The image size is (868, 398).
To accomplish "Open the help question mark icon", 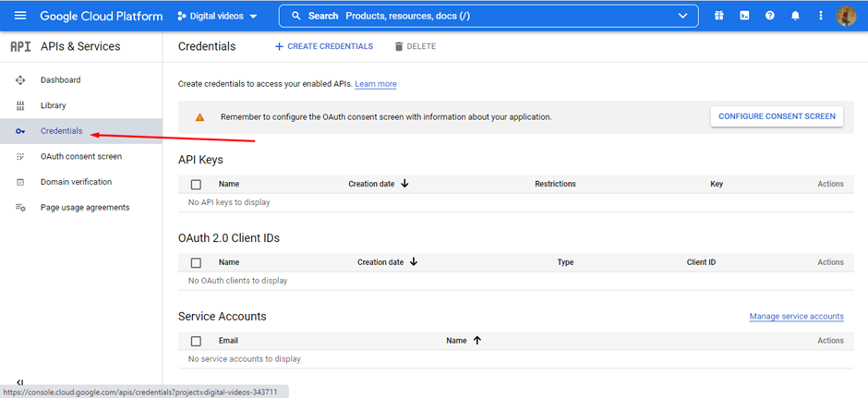I will 769,16.
